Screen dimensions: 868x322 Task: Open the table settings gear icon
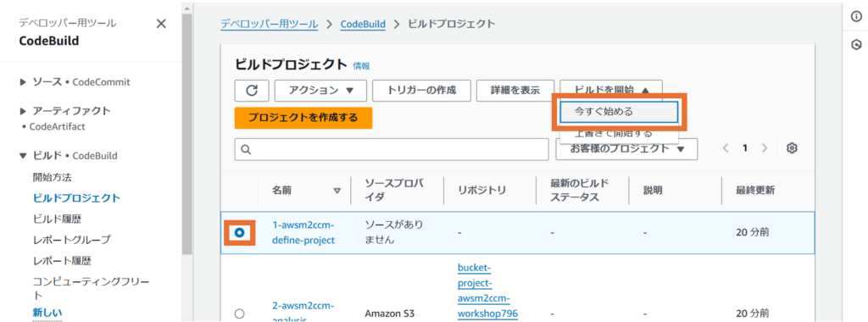[792, 148]
